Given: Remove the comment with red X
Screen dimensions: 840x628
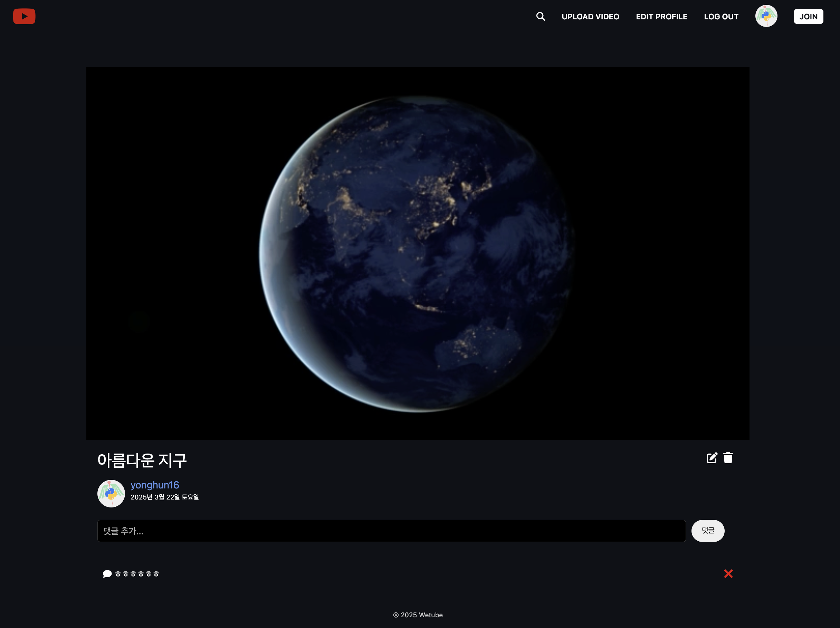Looking at the screenshot, I should point(728,574).
